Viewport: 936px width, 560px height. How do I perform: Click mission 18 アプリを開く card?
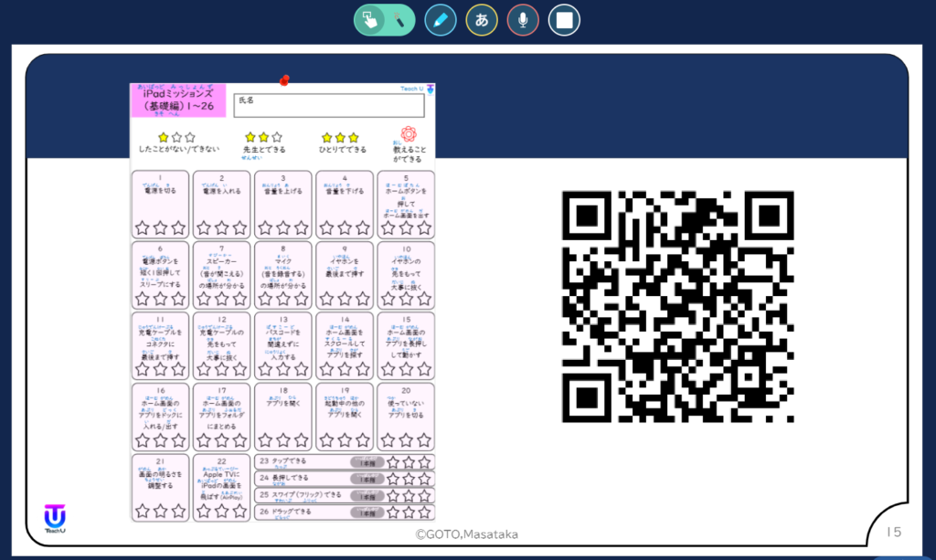[282, 416]
